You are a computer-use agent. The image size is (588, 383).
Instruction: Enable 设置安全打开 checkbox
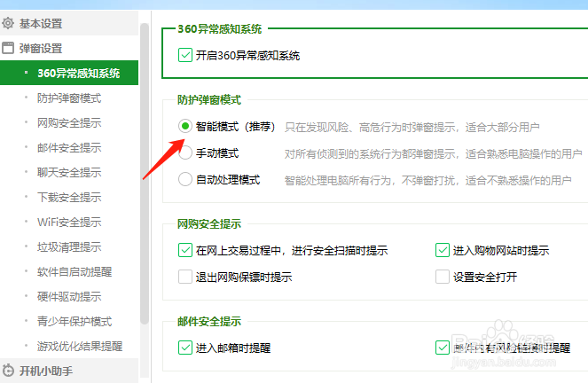(443, 277)
